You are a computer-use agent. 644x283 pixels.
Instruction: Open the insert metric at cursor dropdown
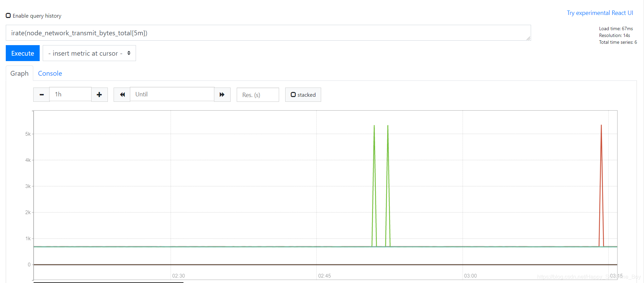(89, 53)
